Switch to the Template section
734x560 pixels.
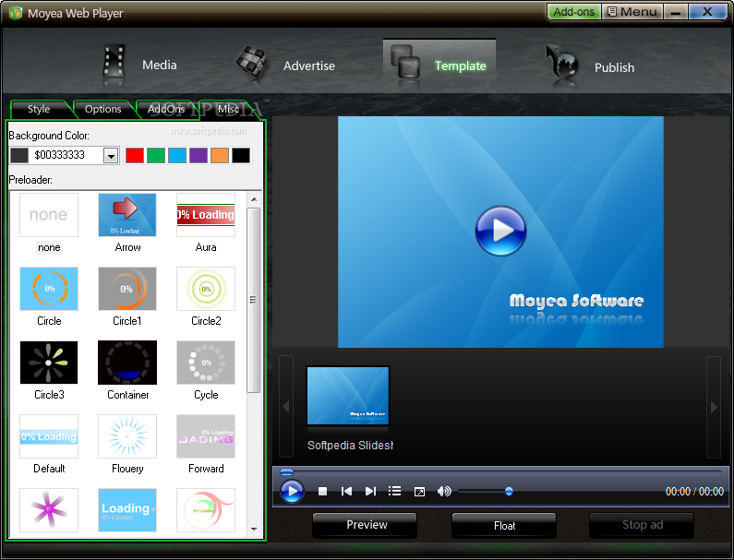coord(439,66)
